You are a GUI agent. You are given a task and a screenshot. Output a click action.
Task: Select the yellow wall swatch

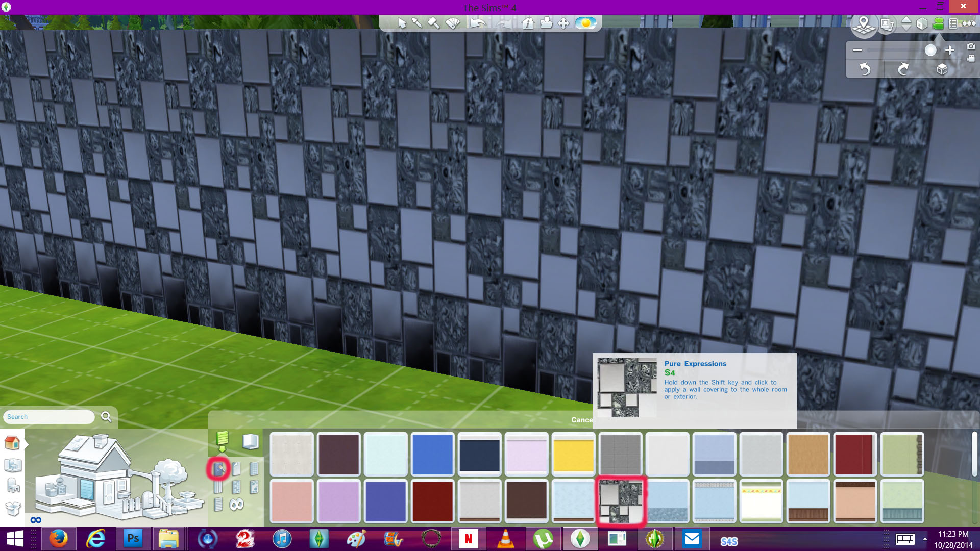573,454
